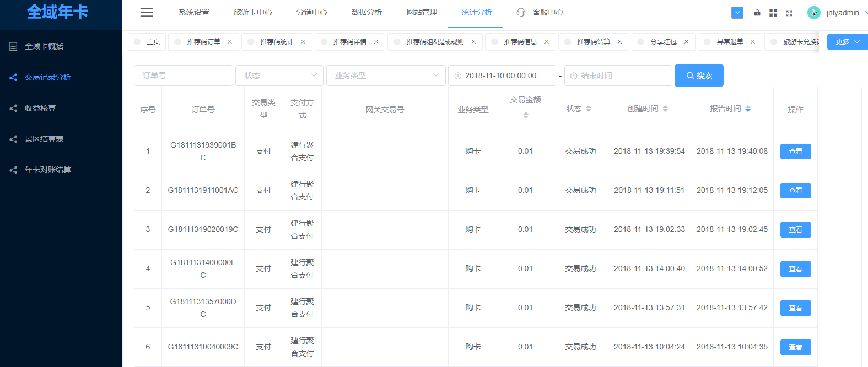Click the headset icon beside 客服中心
The image size is (868, 367).
click(521, 12)
